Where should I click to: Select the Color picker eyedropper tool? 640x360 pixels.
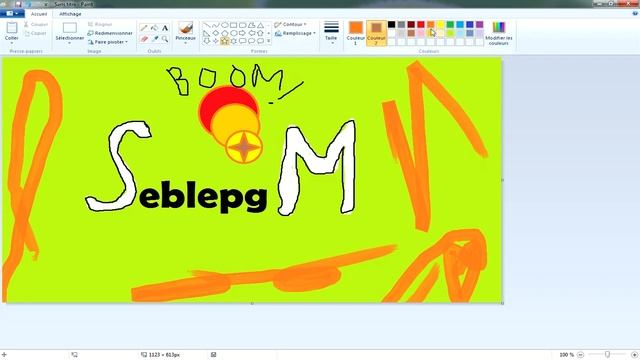155,39
